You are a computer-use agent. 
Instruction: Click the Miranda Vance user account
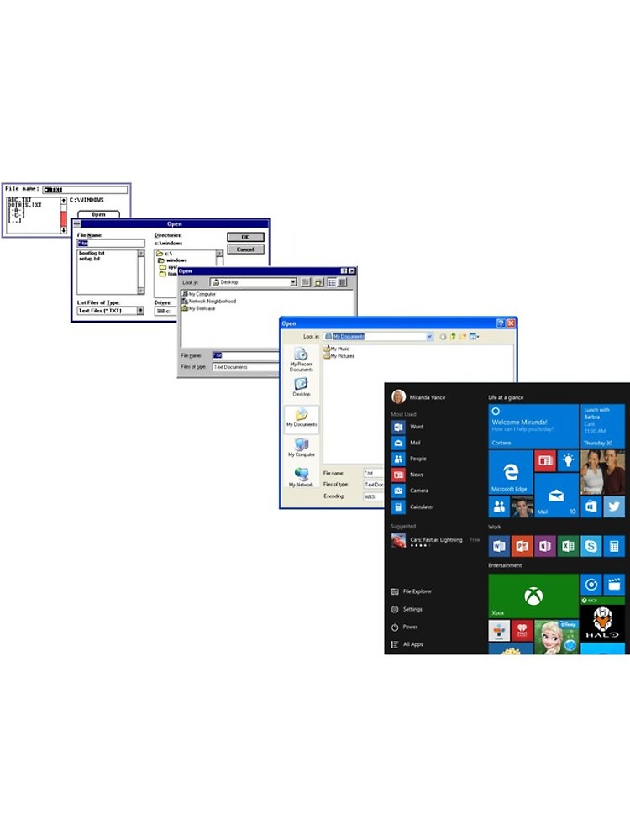tap(418, 397)
